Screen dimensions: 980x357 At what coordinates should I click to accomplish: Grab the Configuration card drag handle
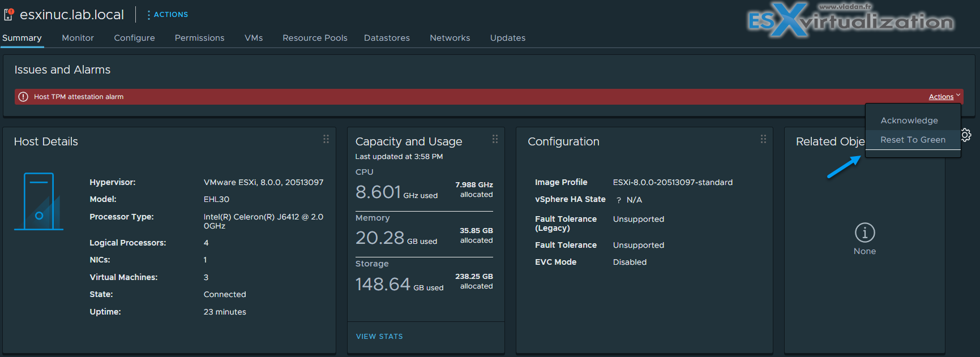click(x=763, y=139)
